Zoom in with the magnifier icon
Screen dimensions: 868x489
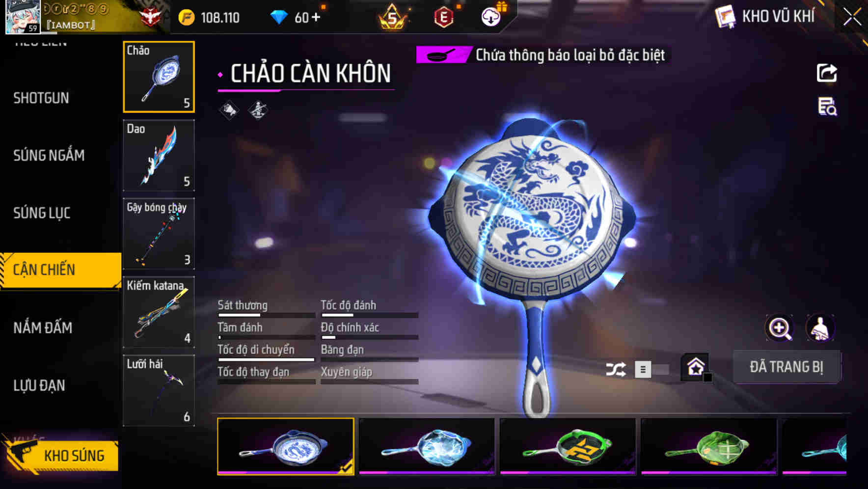[x=780, y=328]
